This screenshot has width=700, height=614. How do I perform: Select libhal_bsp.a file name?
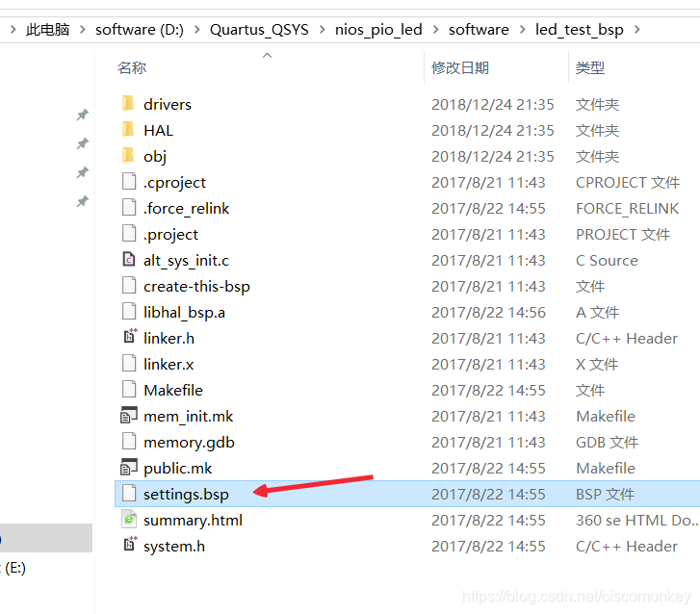(x=184, y=313)
